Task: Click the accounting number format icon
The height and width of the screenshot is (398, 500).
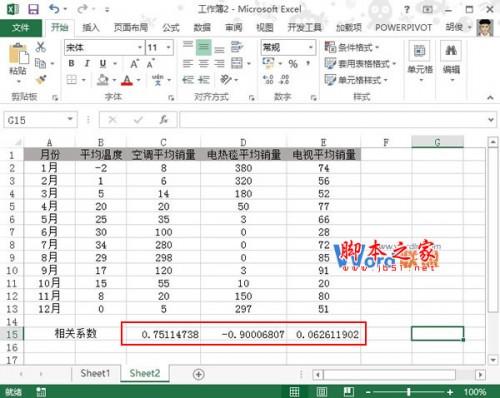Action: tap(268, 63)
